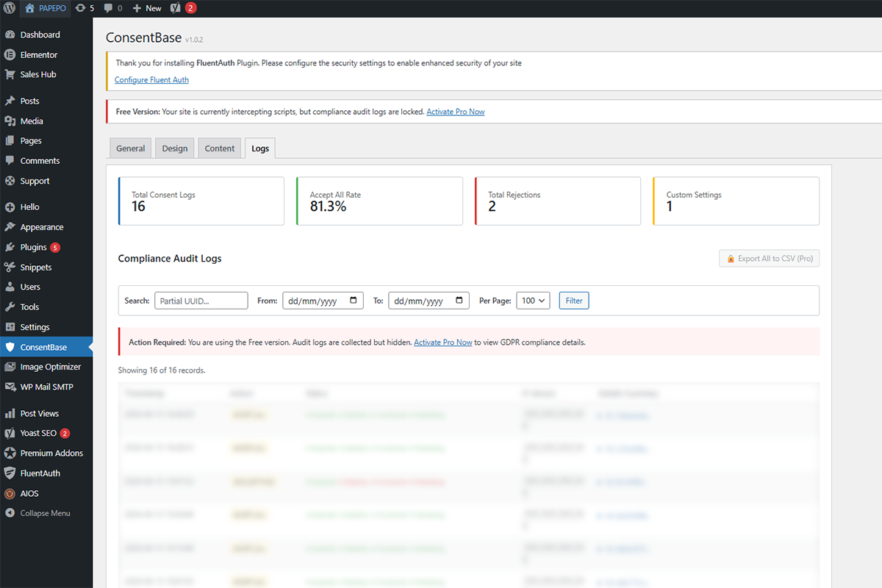
Task: Switch to the General tab
Action: point(130,148)
